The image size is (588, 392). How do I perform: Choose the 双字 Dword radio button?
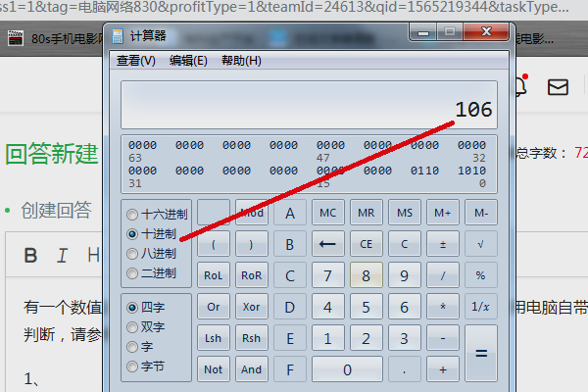(132, 327)
